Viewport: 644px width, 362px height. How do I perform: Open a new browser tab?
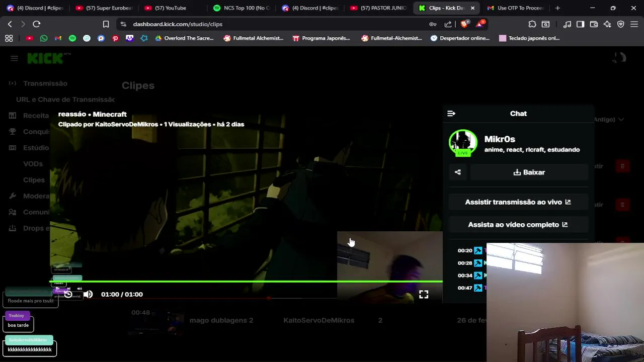point(557,8)
